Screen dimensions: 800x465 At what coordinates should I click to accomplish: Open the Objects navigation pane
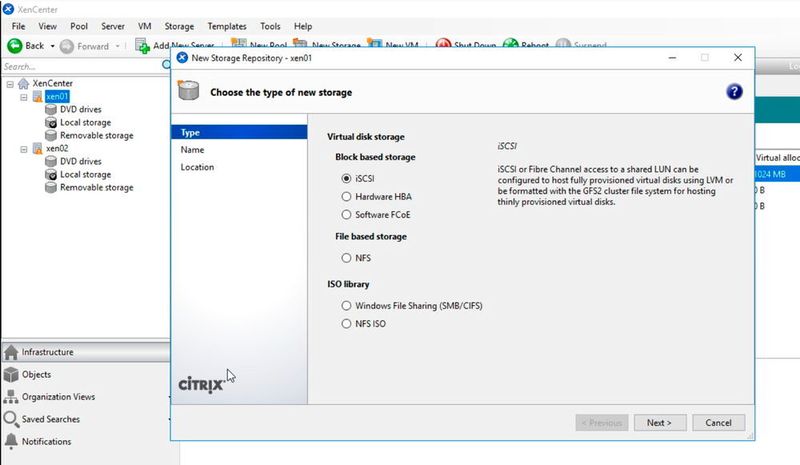(x=86, y=375)
